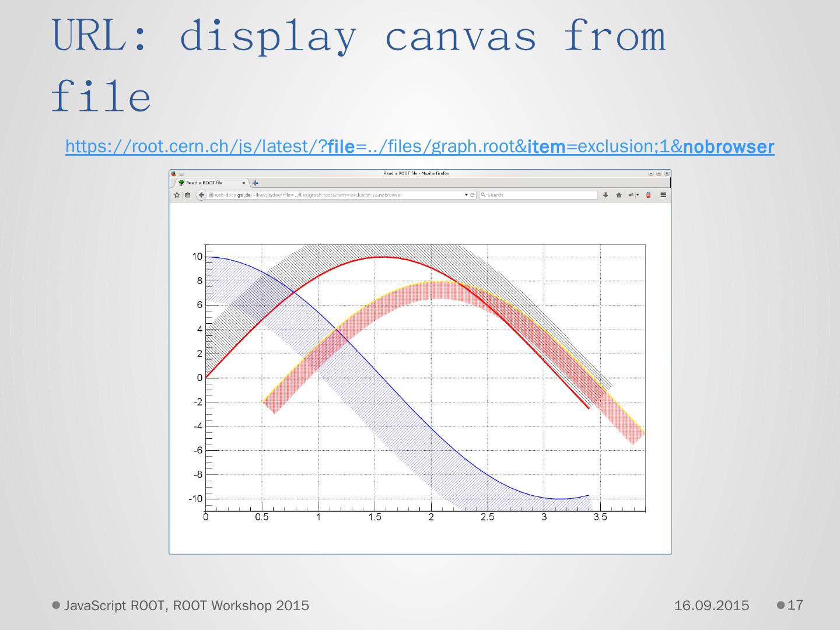This screenshot has height=630, width=840.
Task: Click the y-axis label -6
Action: tap(198, 450)
